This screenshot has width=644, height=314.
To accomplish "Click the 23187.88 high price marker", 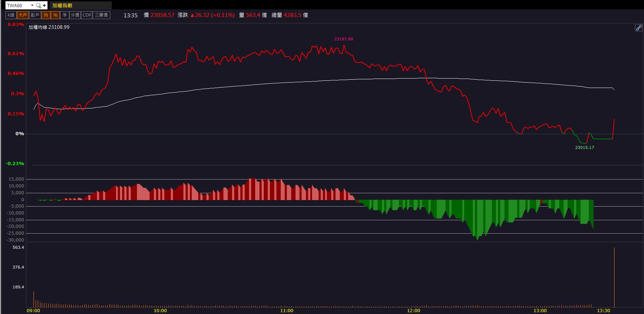I will tap(343, 39).
